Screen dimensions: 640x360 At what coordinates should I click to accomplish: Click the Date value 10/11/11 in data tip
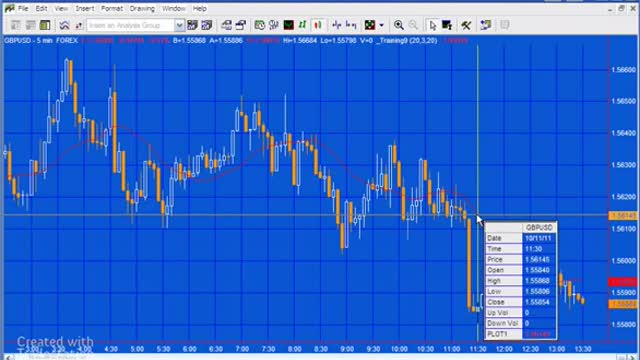(x=538, y=238)
